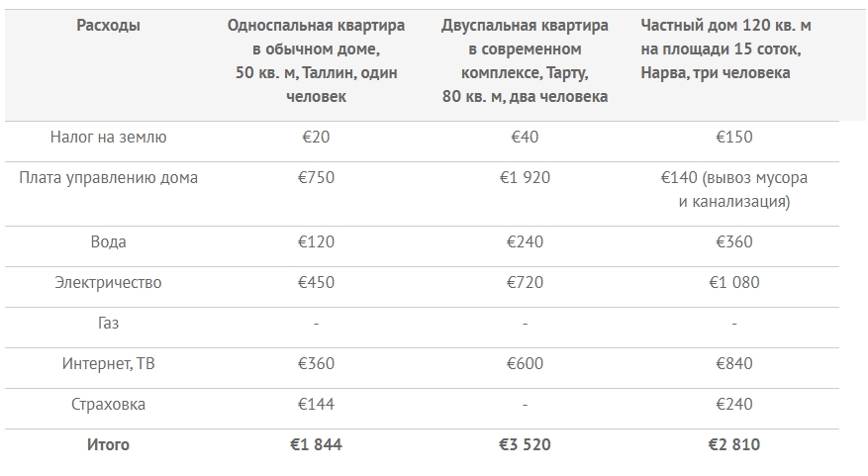Select the €150 land tax cell
The height and width of the screenshot is (476, 868).
[733, 138]
